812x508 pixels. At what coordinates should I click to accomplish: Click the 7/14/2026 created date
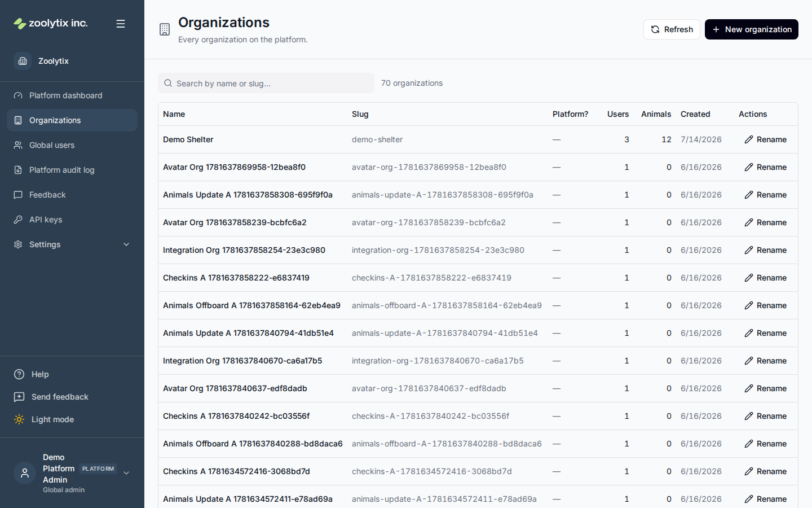point(701,139)
